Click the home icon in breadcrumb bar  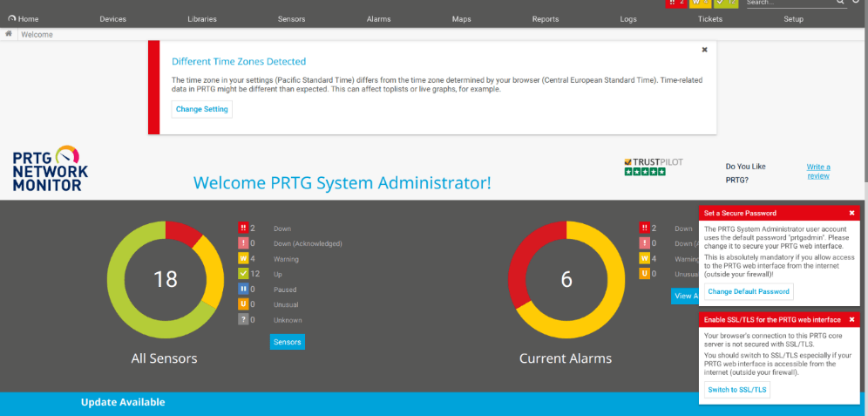pyautogui.click(x=9, y=34)
